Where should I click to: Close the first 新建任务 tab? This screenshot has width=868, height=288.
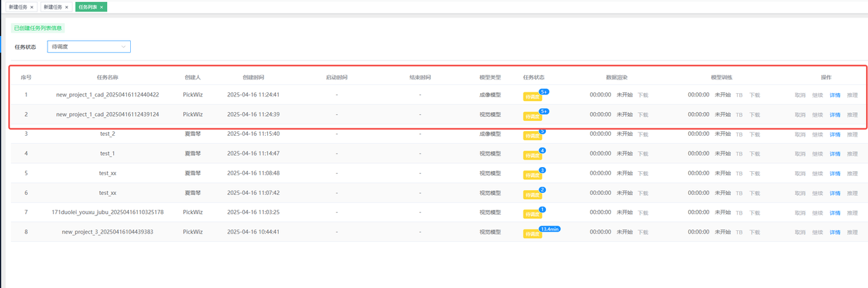(31, 7)
